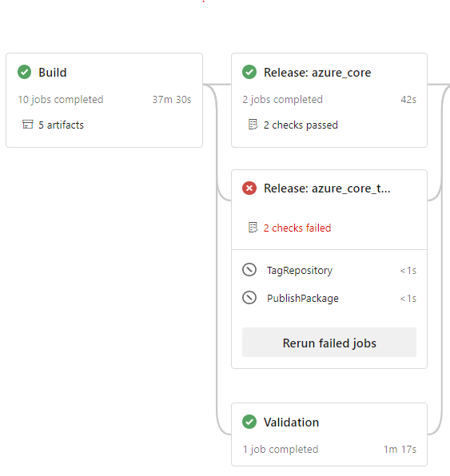
Task: Click green check icon for Release: azure_core
Action: (x=249, y=72)
